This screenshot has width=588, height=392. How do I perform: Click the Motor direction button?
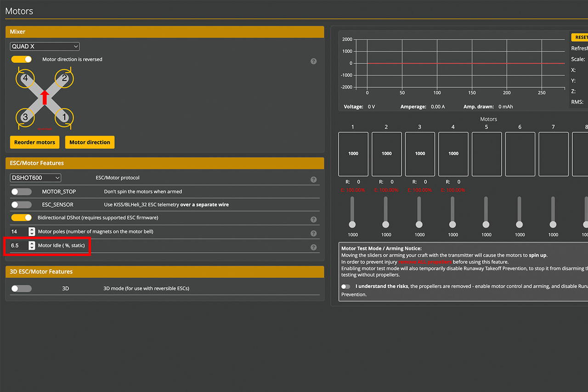point(90,142)
